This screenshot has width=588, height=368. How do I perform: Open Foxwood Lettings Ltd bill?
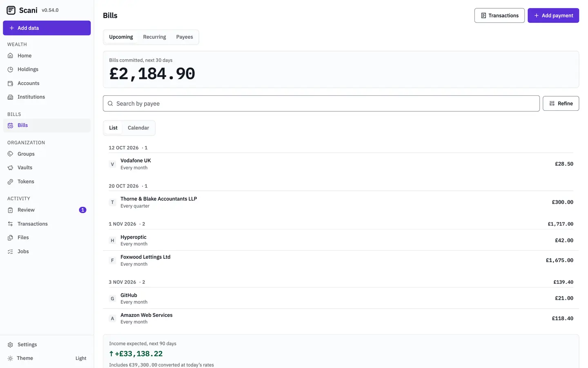[341, 260]
